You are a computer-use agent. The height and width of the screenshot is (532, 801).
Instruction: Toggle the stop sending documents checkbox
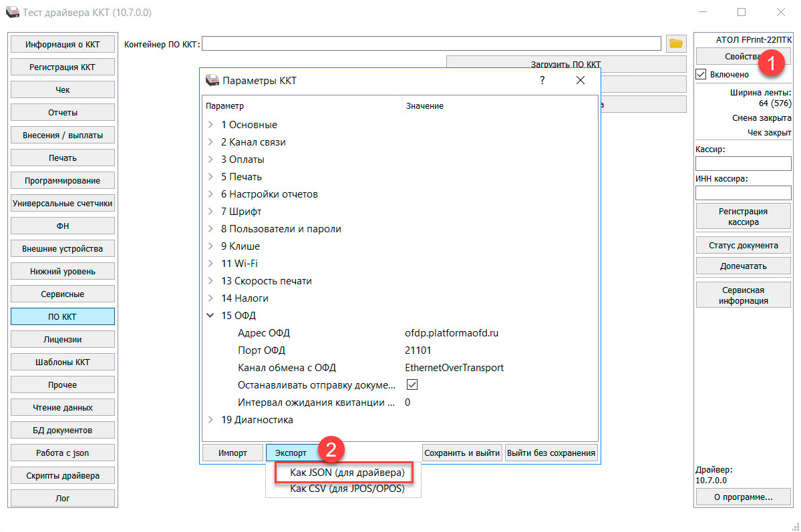pyautogui.click(x=412, y=385)
